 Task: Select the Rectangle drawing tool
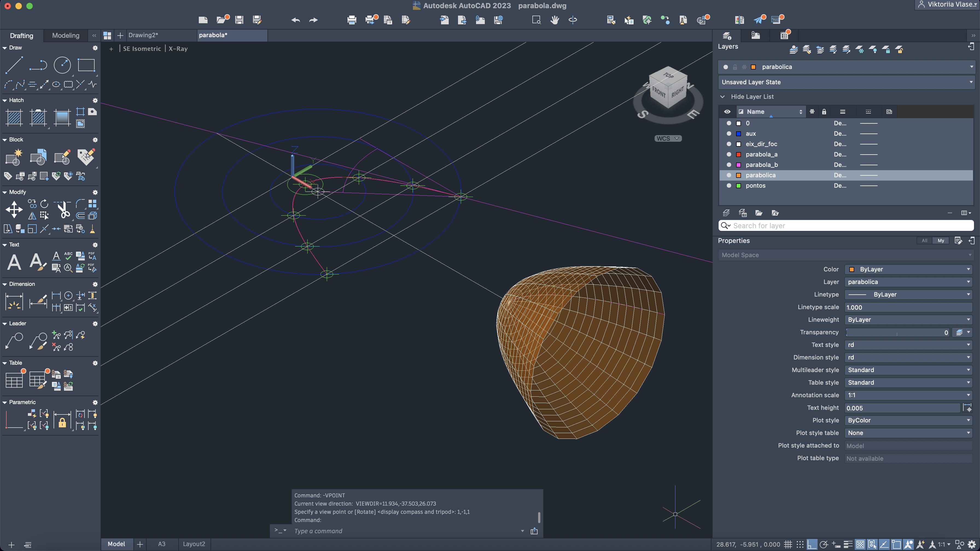click(86, 65)
